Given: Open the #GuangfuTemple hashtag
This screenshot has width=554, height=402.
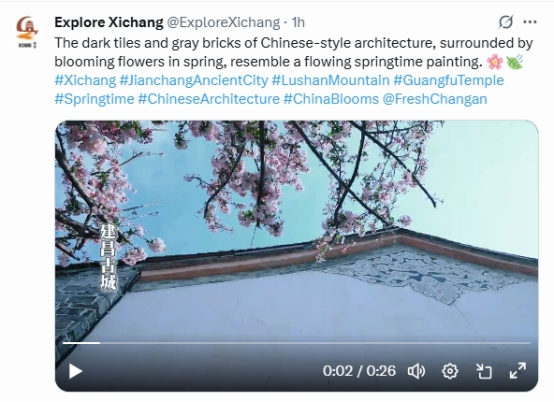Looking at the screenshot, I should pos(449,80).
